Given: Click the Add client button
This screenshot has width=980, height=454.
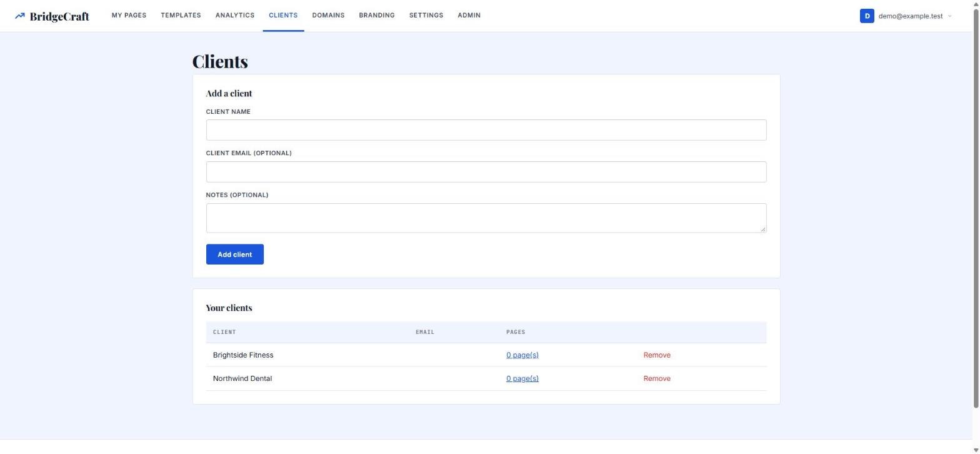Looking at the screenshot, I should [x=235, y=255].
